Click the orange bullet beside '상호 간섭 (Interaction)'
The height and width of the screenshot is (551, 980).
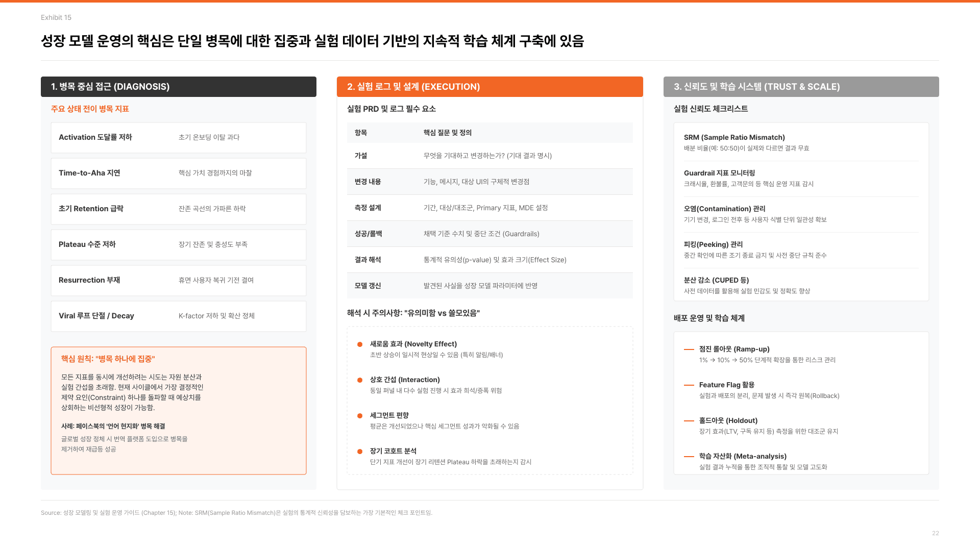(x=360, y=380)
